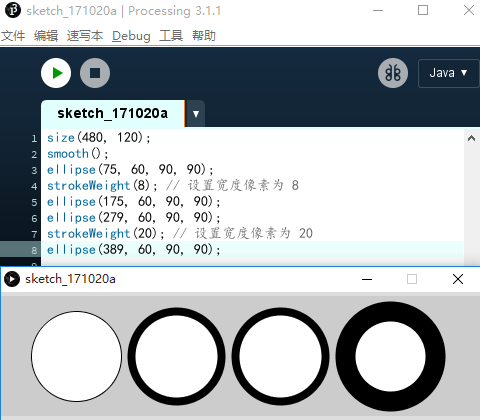
Task: Click the Processing logo in the title bar
Action: point(13,10)
